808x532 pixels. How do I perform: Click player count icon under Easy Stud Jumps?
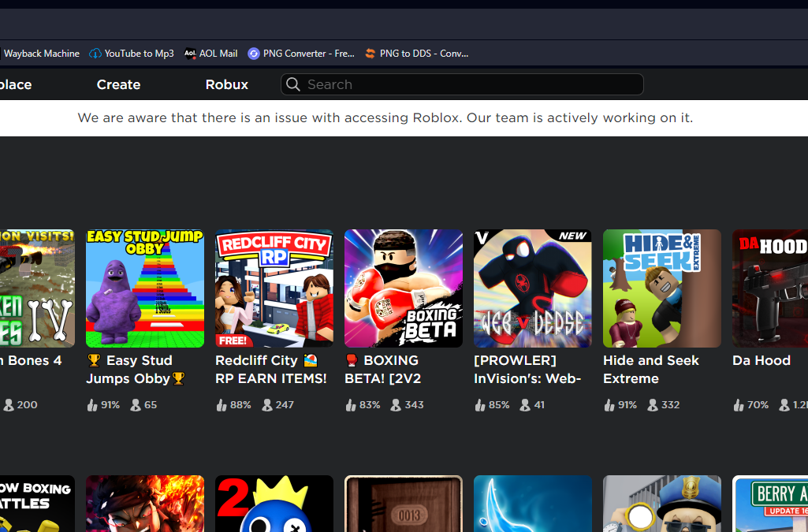(x=135, y=405)
